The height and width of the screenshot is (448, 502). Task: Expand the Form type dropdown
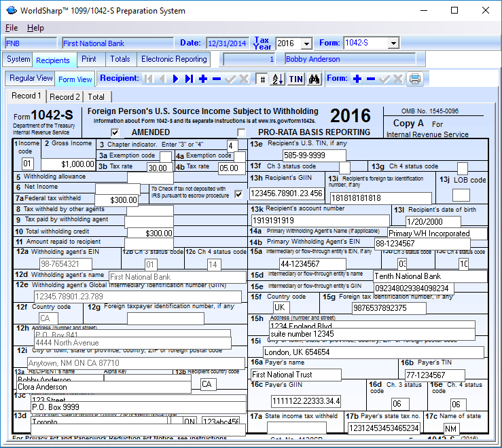[393, 43]
